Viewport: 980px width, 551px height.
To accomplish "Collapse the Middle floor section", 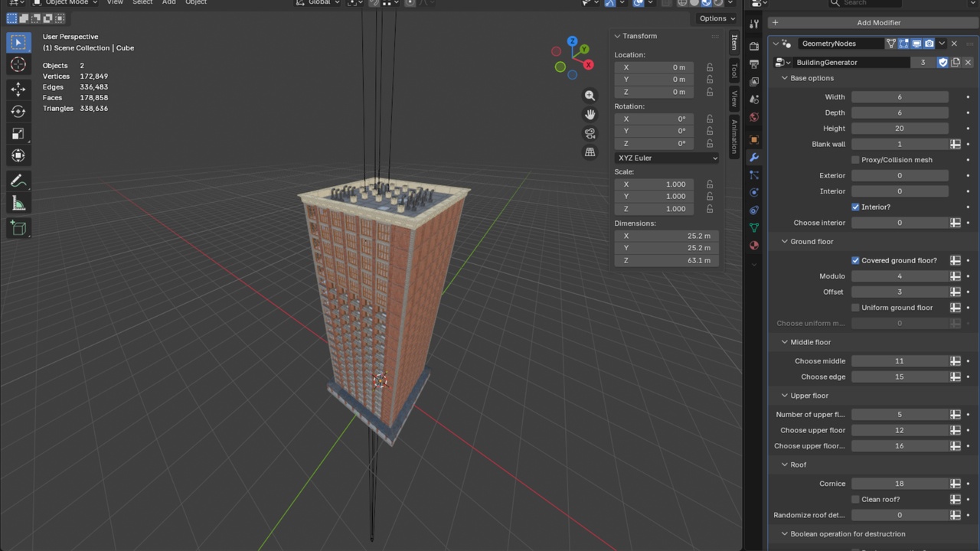I will click(x=784, y=342).
